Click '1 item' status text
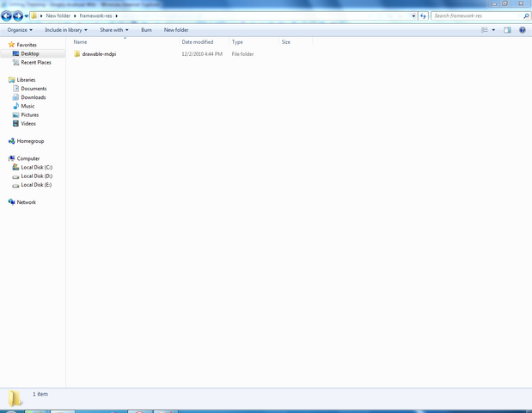Image resolution: width=532 pixels, height=413 pixels. click(40, 394)
